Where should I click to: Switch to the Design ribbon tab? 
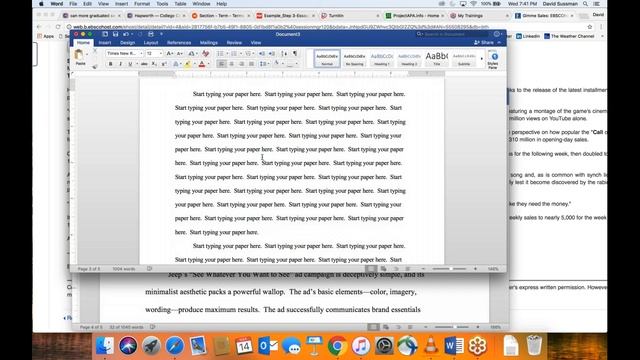[127, 42]
